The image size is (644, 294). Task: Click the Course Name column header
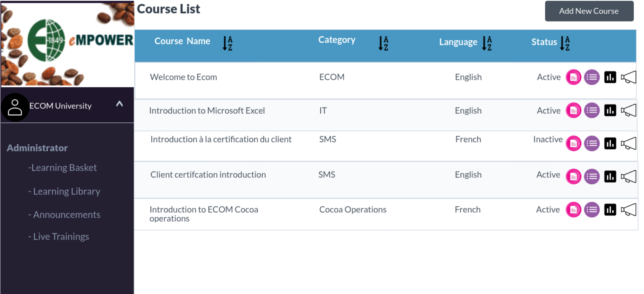[x=182, y=41]
